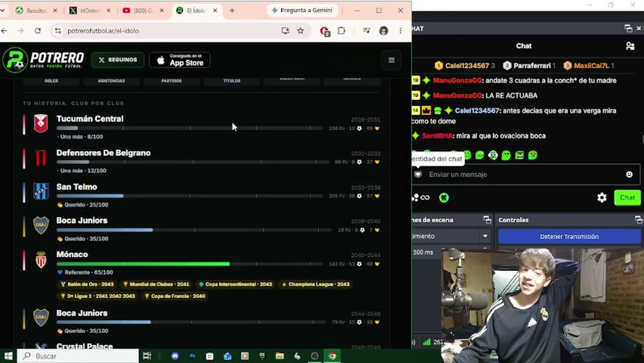Screen dimensions: 644x363
Task: Send message with green Chat button
Action: pos(627,198)
